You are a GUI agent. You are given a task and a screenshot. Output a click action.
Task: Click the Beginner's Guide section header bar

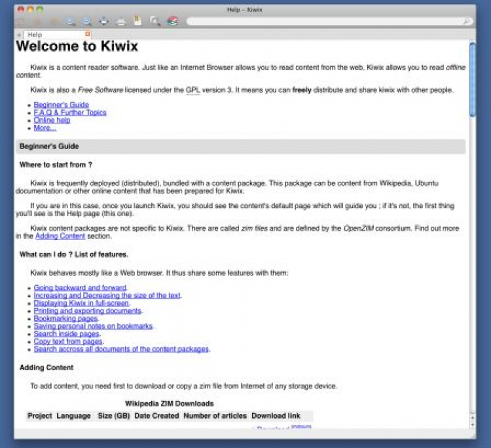coord(241,146)
